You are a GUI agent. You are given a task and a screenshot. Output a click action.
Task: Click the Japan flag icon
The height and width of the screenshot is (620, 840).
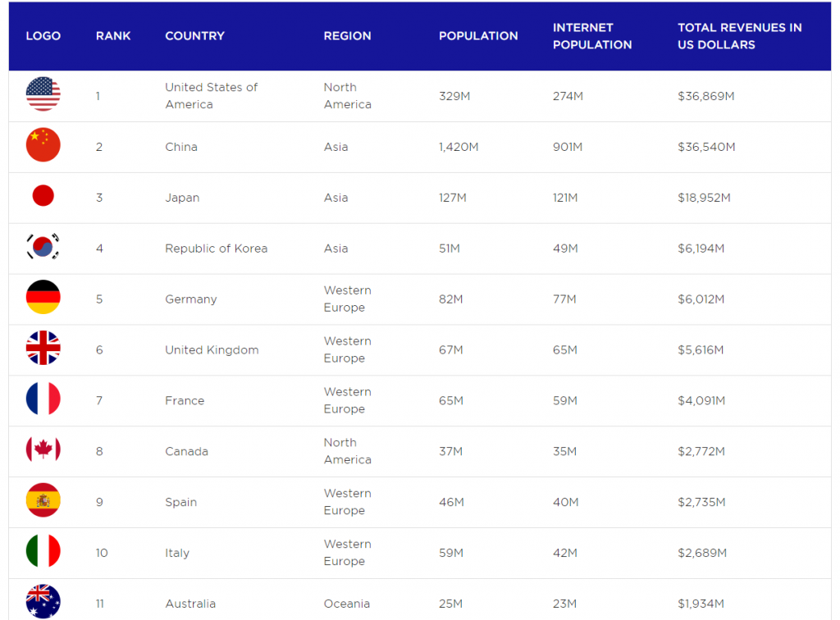(43, 196)
